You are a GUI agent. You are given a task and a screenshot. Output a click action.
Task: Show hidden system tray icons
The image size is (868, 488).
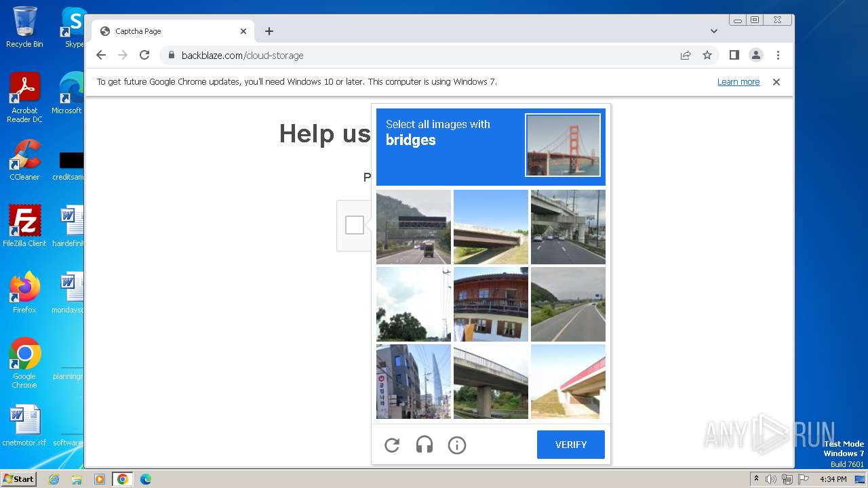[756, 479]
